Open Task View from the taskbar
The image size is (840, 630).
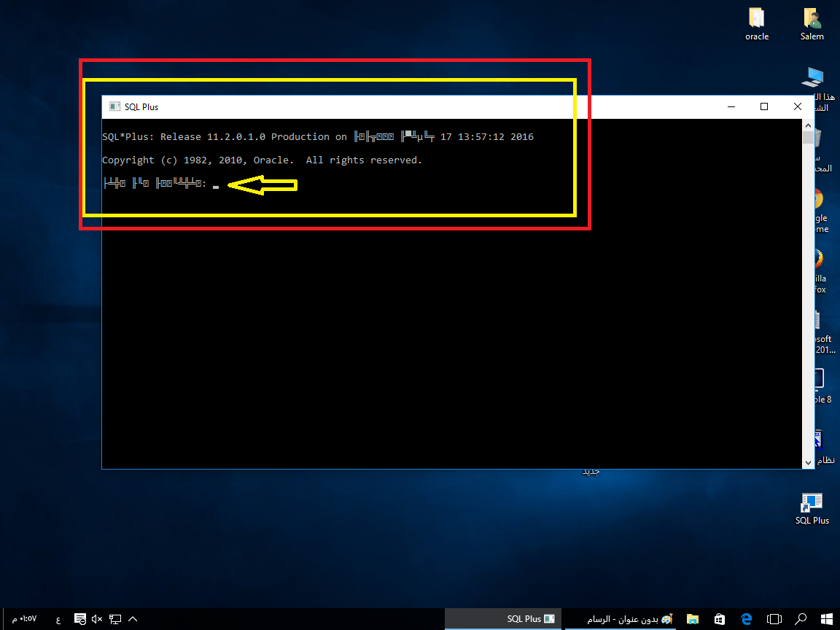pyautogui.click(x=773, y=619)
